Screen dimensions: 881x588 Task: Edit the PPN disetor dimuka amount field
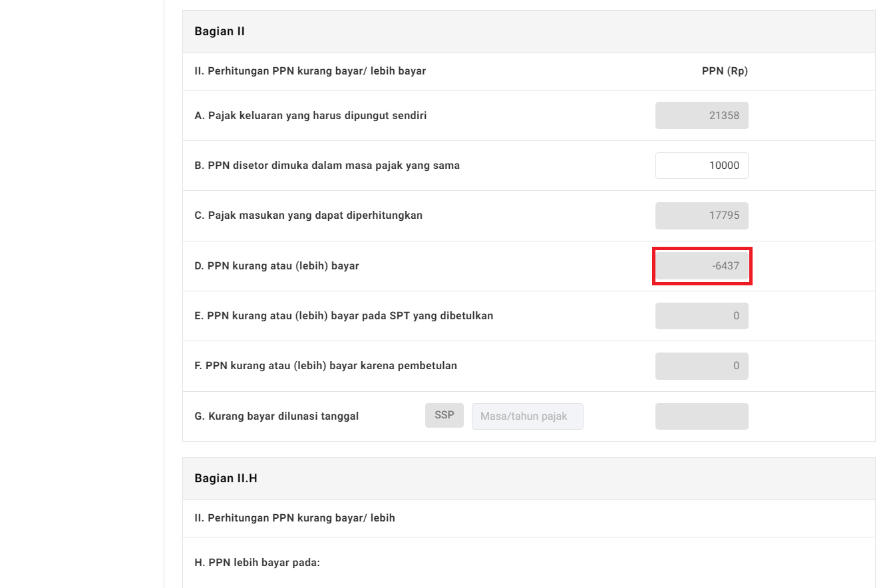pyautogui.click(x=701, y=166)
